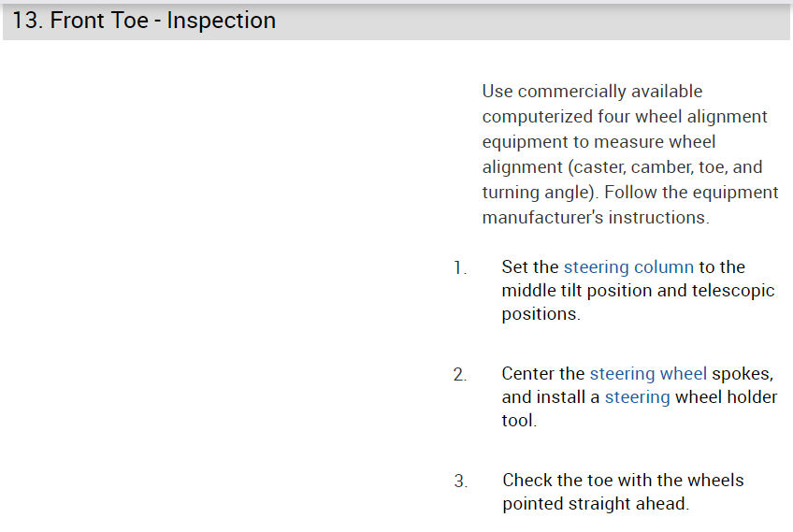
Task: Click the text "manufacturer's instructions."
Action: tap(596, 218)
